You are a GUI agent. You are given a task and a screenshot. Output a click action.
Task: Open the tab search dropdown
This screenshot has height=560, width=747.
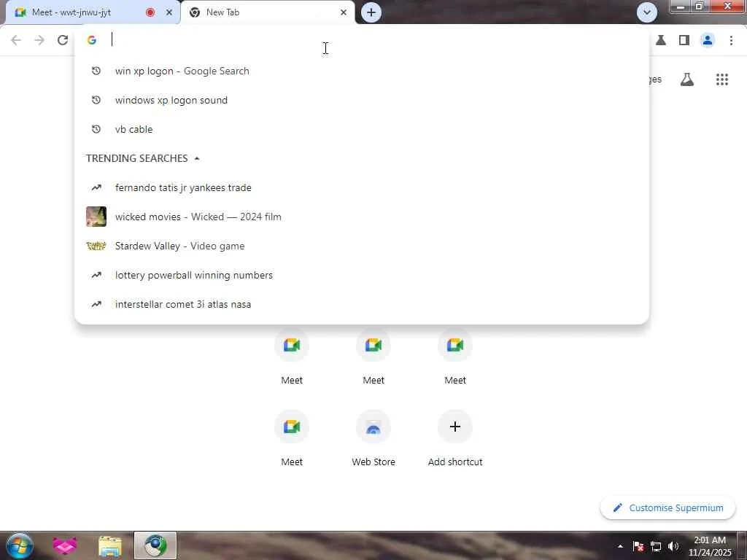(647, 12)
